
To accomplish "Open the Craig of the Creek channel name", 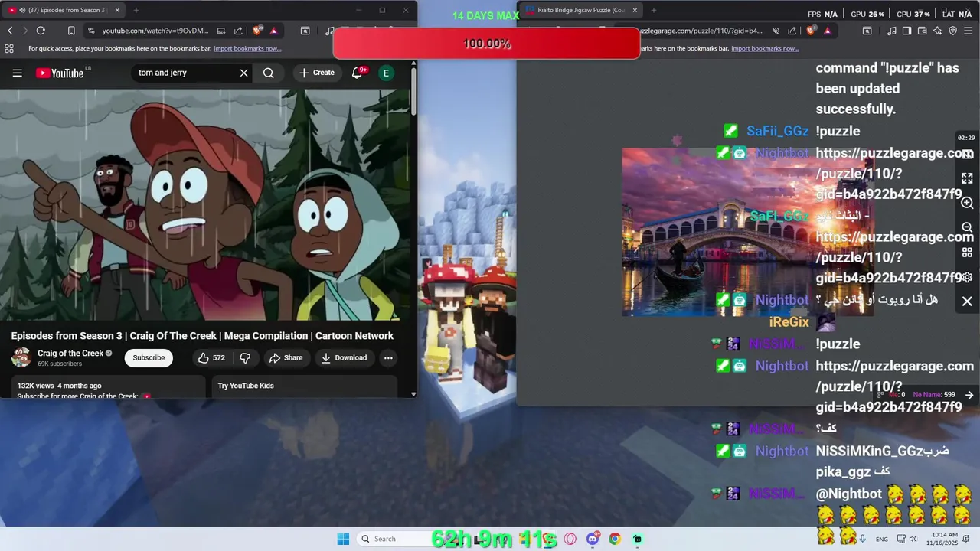I will click(x=70, y=354).
